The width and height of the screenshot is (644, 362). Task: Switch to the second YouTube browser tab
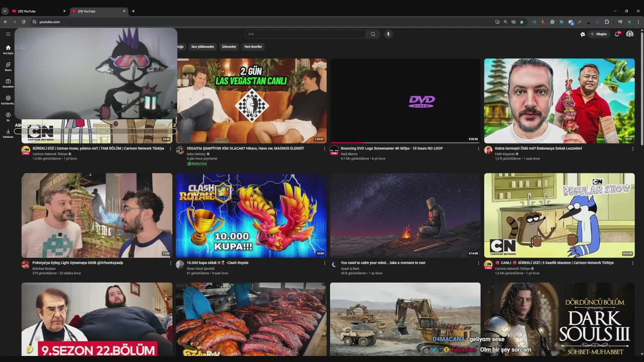(98, 11)
